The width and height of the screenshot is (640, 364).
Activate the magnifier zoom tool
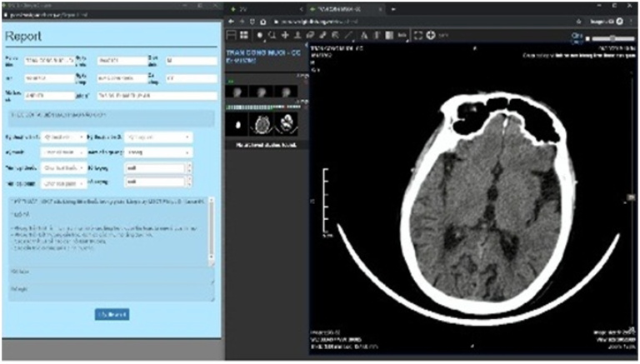(272, 36)
